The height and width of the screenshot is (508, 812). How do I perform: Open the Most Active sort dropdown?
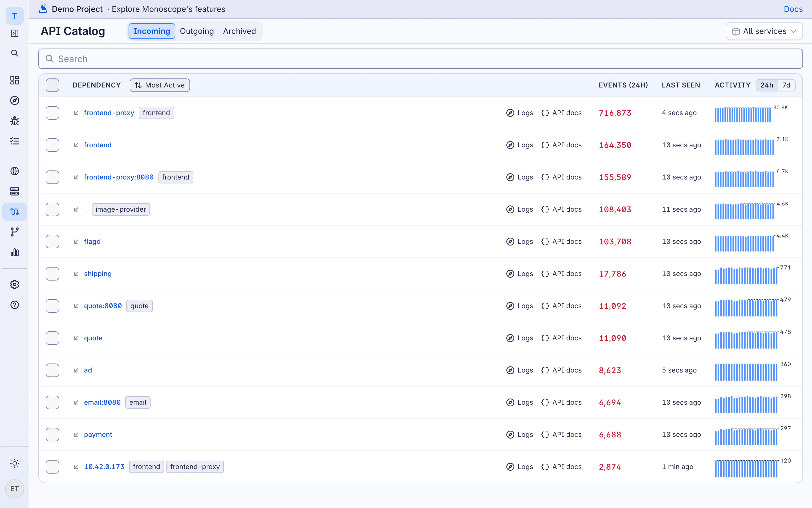click(160, 85)
